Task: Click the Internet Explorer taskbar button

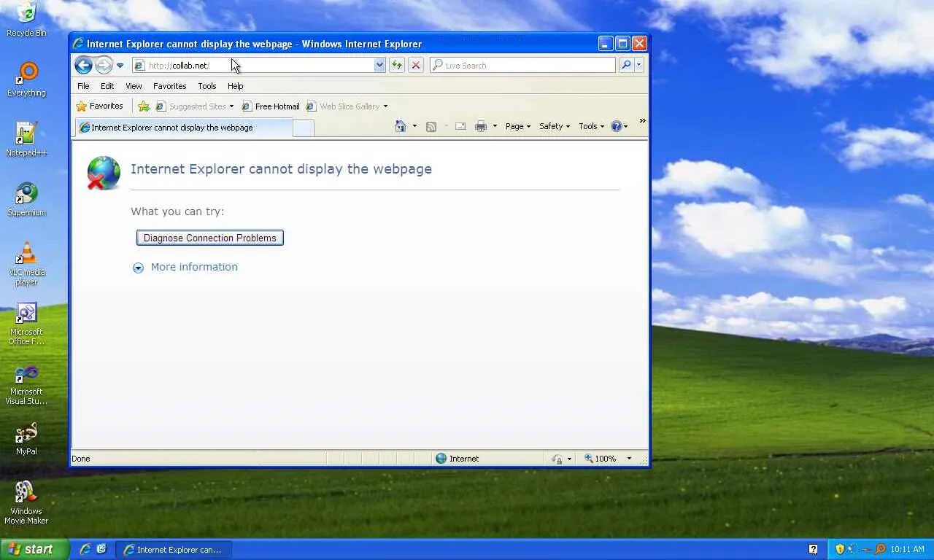Action: click(x=173, y=550)
